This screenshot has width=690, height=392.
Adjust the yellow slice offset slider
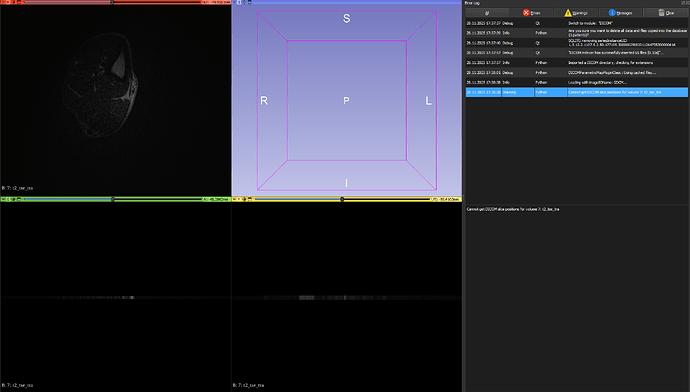[x=342, y=199]
